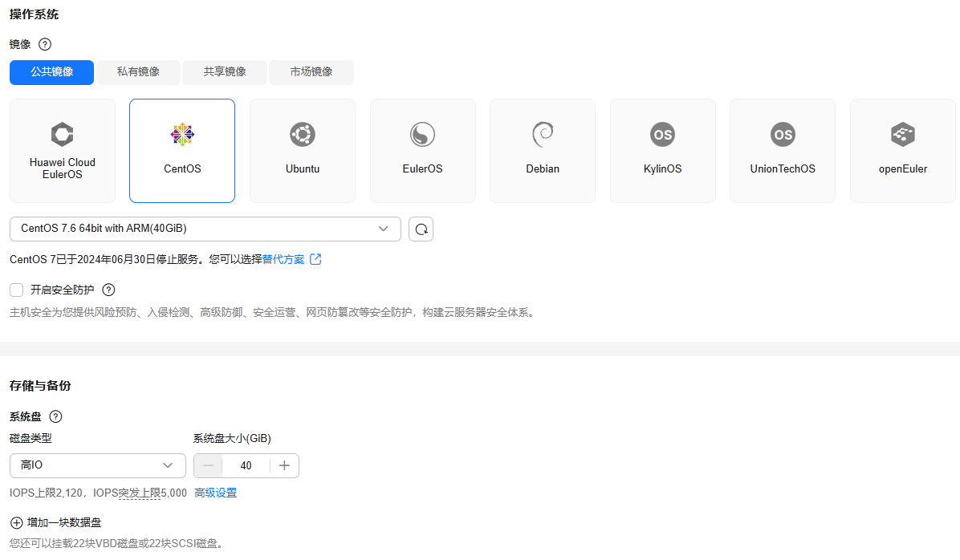Decrease the system disk size
This screenshot has width=960, height=560.
pyautogui.click(x=208, y=466)
